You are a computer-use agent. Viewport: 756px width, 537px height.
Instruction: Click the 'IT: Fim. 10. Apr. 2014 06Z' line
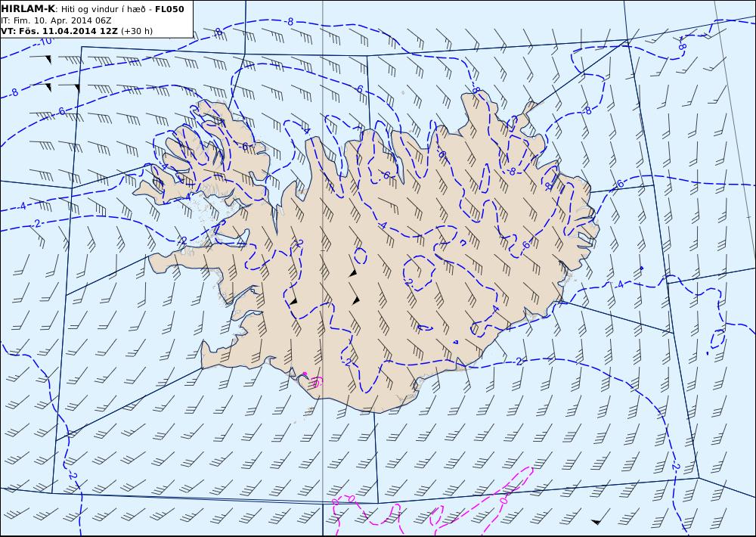(56, 20)
